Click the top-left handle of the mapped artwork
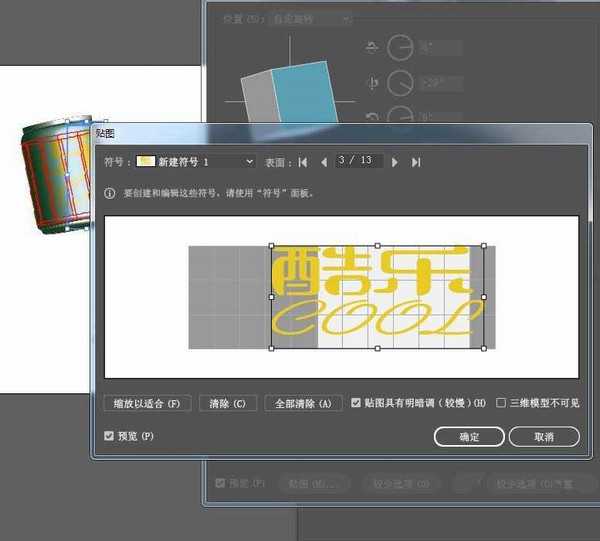Viewport: 600px width, 541px height. tap(271, 246)
